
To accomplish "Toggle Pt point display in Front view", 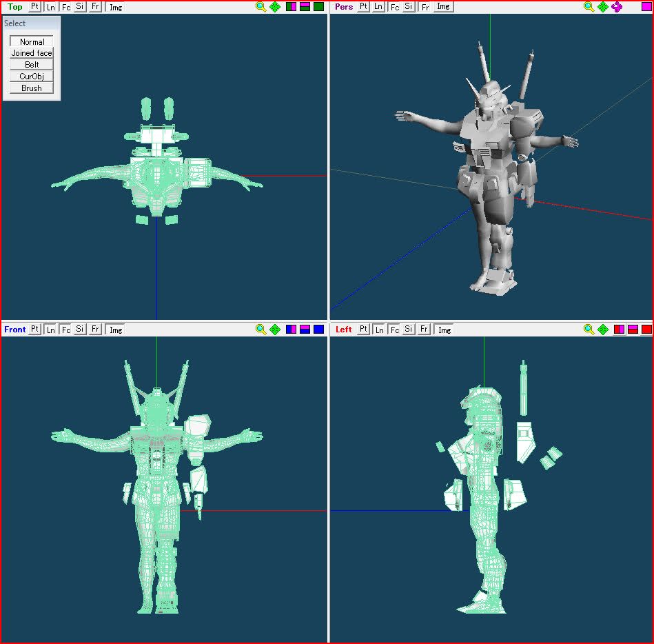I will click(x=35, y=330).
